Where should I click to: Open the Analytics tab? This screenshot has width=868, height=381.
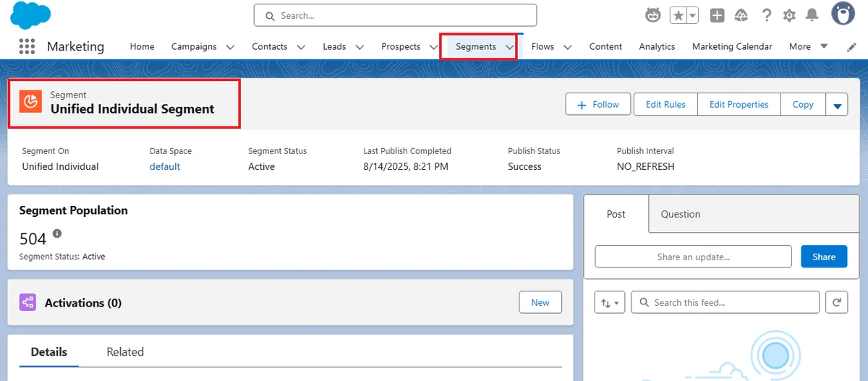pos(657,46)
